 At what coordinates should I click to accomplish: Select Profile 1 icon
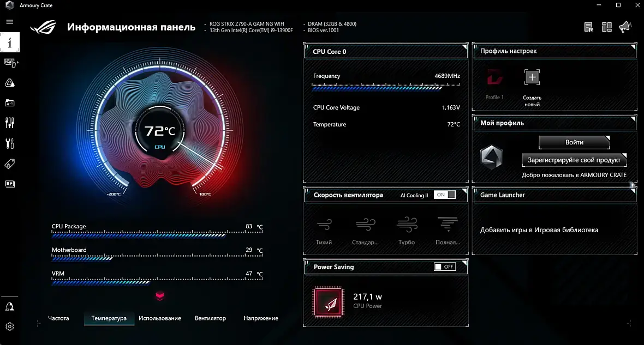pos(494,78)
